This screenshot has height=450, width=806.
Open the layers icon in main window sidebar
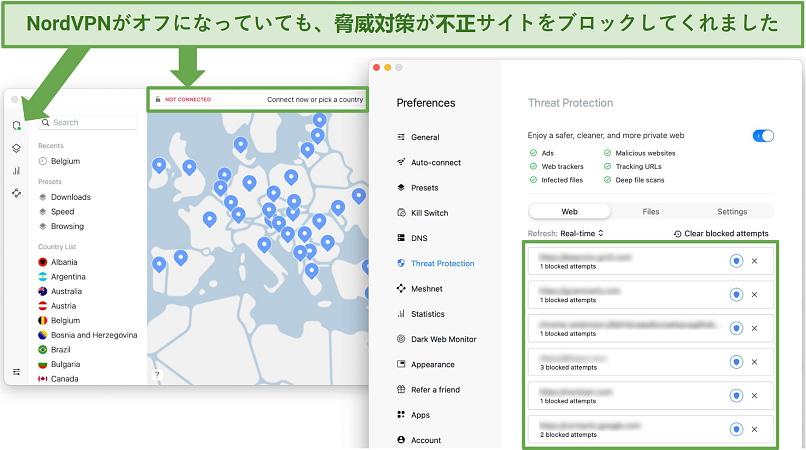[x=16, y=148]
